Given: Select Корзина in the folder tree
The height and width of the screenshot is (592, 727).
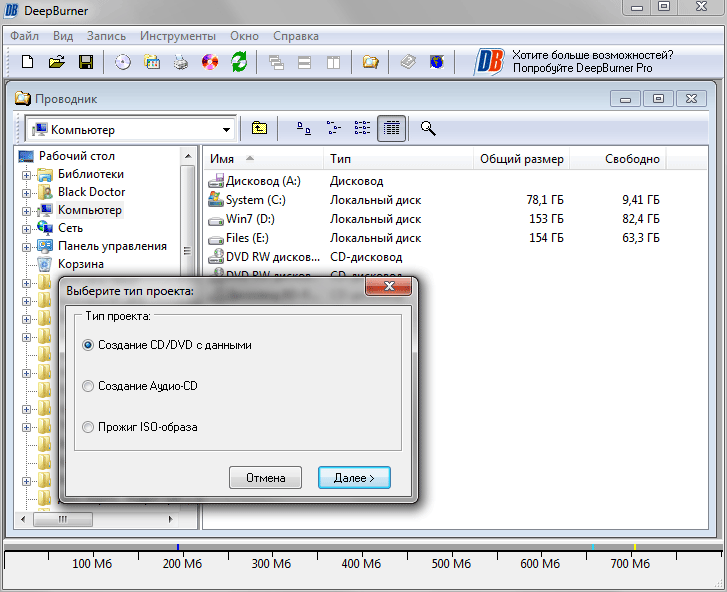Looking at the screenshot, I should pos(81,264).
